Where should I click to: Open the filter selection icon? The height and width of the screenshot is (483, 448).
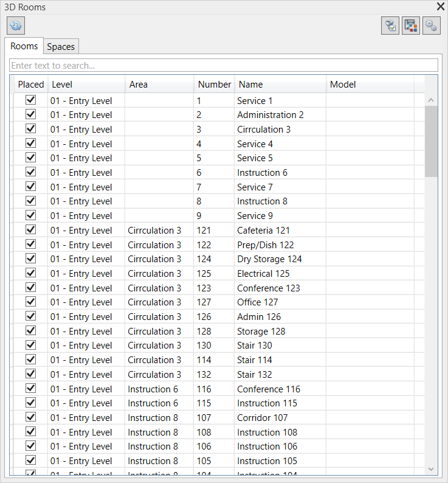(x=390, y=26)
